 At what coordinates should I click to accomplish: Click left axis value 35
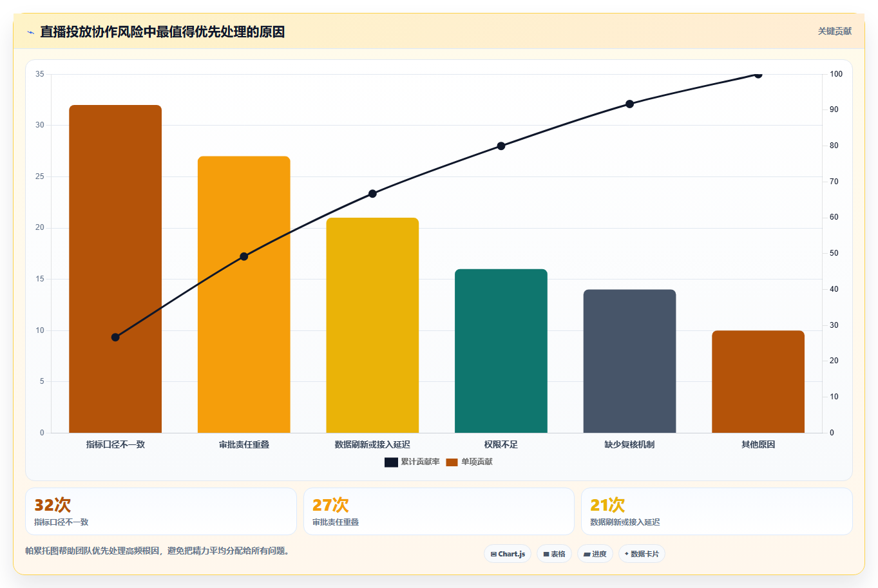40,74
